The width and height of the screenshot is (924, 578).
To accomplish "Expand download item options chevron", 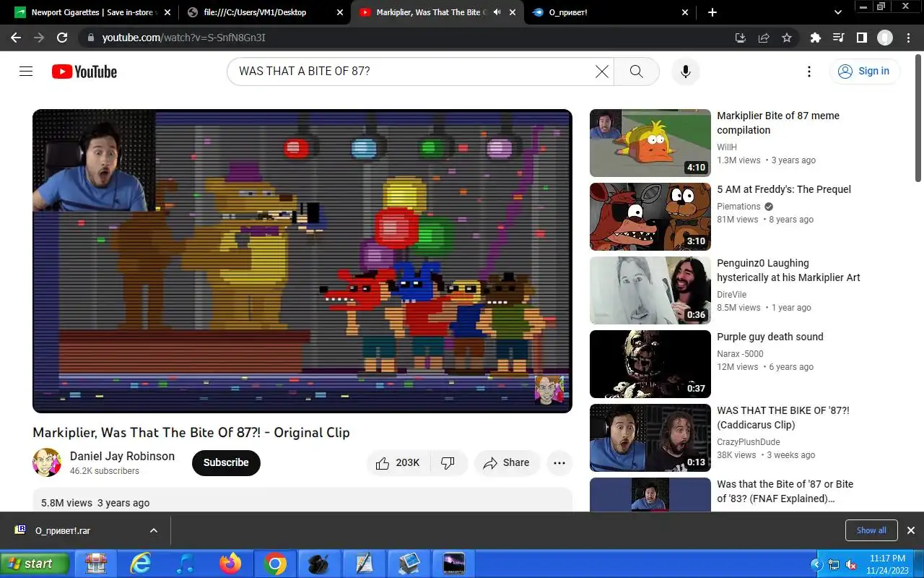I will point(154,530).
